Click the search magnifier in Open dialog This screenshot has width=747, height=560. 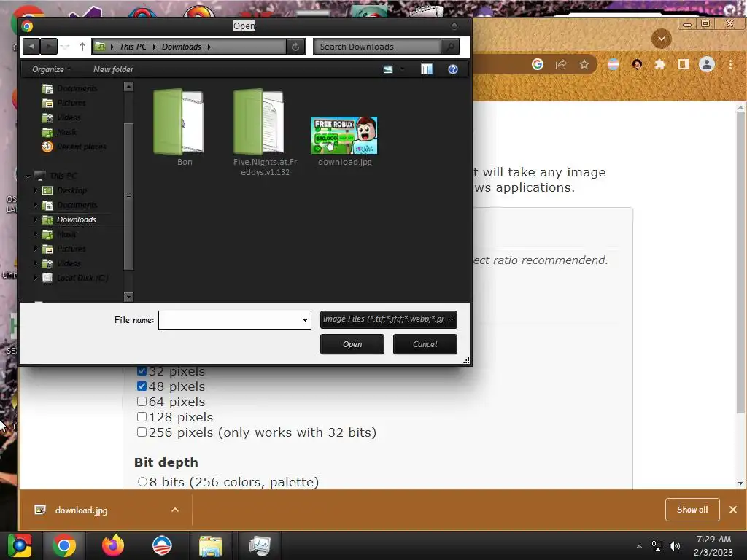click(x=449, y=47)
